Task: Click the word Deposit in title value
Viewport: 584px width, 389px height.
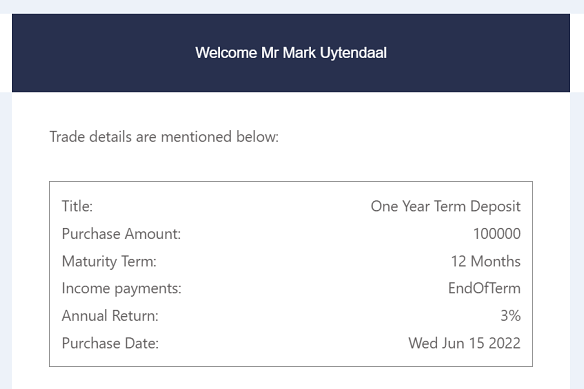Action: pyautogui.click(x=495, y=206)
